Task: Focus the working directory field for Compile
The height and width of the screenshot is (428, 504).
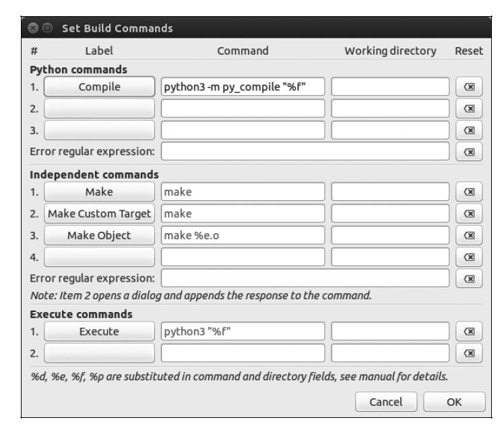Action: coord(390,87)
